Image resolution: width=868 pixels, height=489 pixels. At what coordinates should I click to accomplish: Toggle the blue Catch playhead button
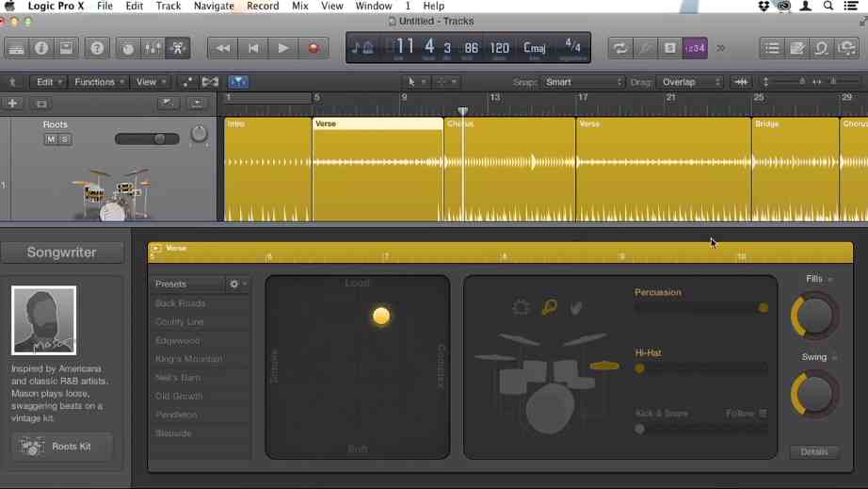[x=238, y=82]
